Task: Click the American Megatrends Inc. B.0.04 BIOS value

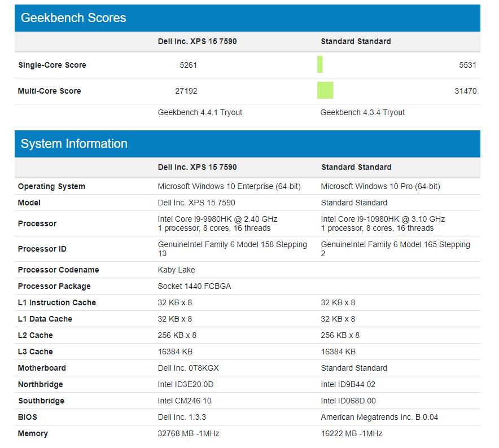Action: [x=379, y=417]
